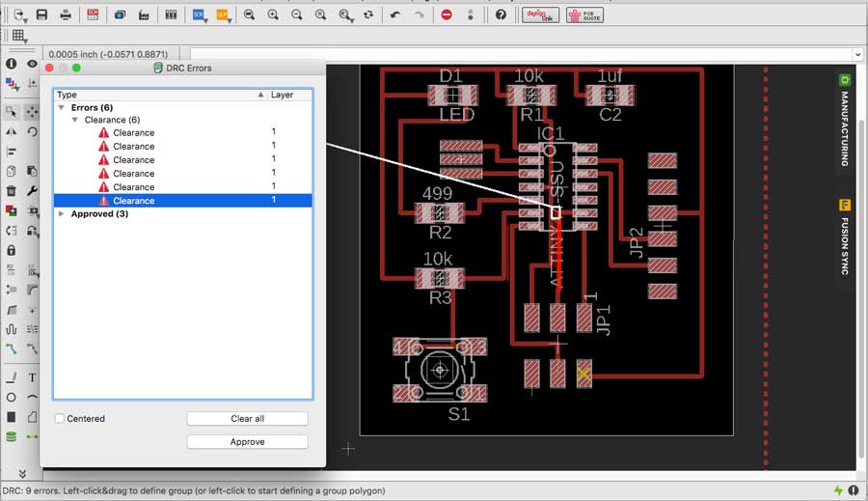
Task: Click the Save icon in the toolbar
Action: click(x=41, y=14)
